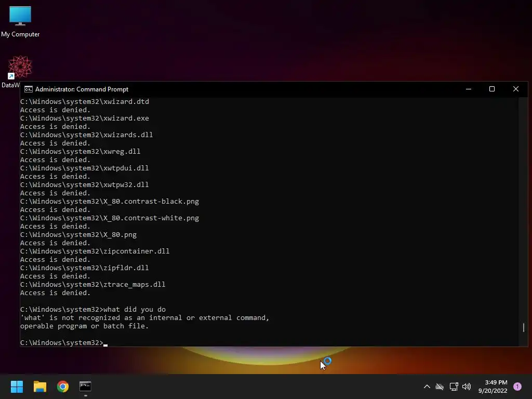
Task: Open File Explorer from the taskbar
Action: click(39, 387)
